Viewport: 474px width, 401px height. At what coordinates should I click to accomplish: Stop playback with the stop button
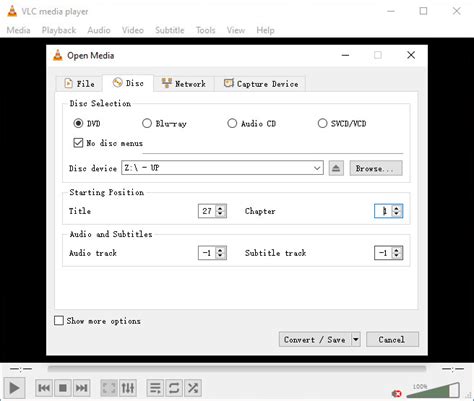pyautogui.click(x=63, y=388)
